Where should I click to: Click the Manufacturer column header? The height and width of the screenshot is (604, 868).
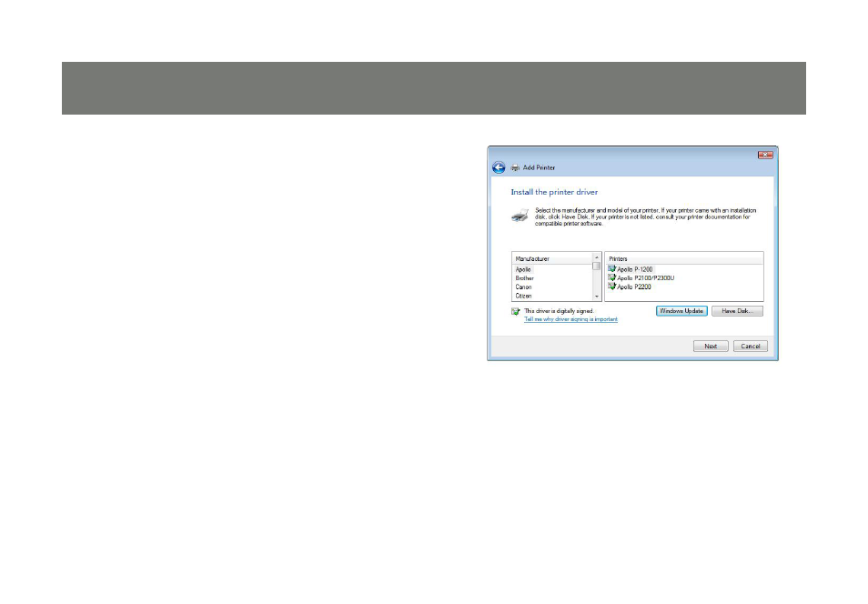(552, 258)
